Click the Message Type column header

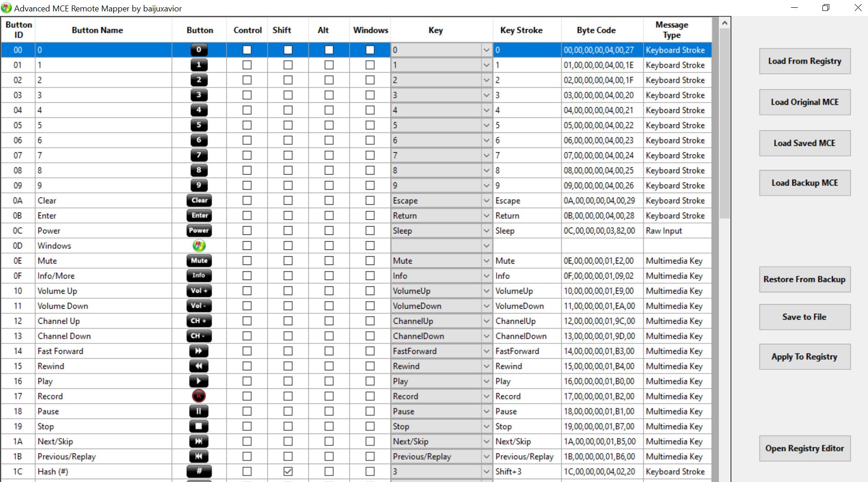click(677, 30)
